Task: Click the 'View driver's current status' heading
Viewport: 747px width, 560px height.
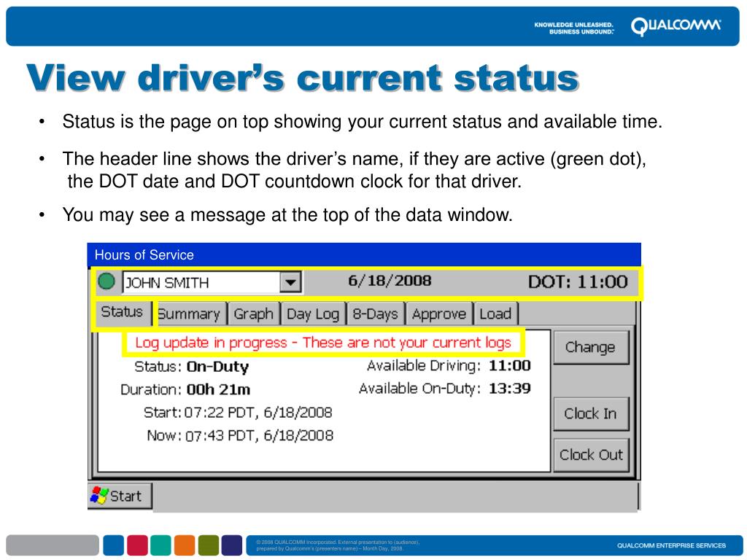Action: point(303,77)
